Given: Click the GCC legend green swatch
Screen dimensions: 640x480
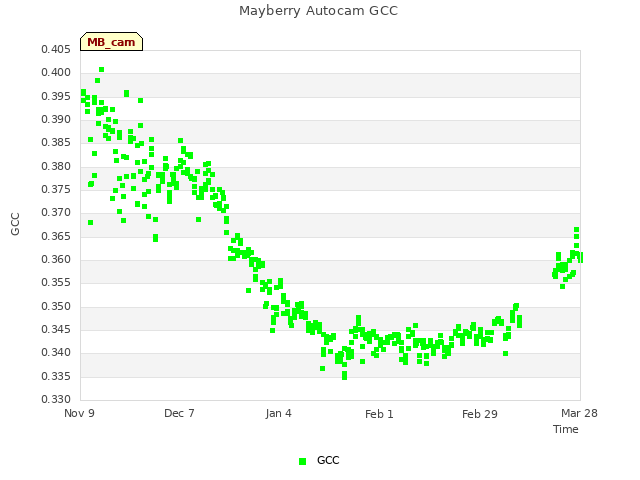Looking at the screenshot, I should [x=302, y=461].
